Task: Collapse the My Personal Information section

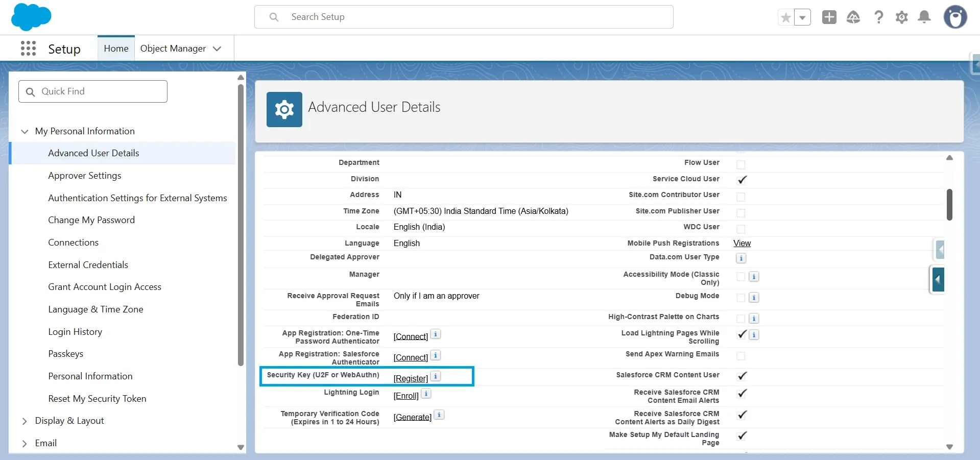Action: coord(25,131)
